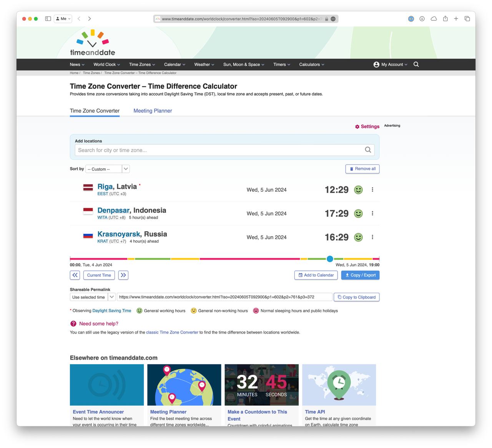Open the countdown 32 minutes thumbnail
The image size is (492, 448).
[x=262, y=385]
